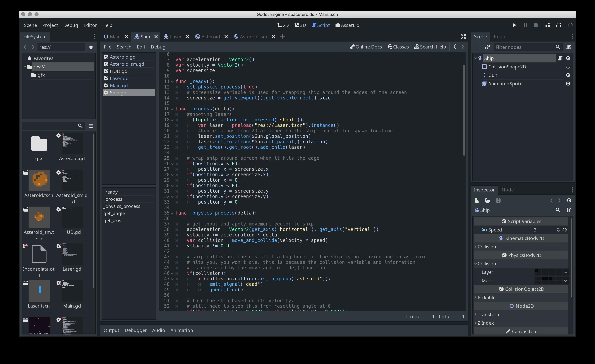Hide the Ship node with eye icon
Viewport: 595px width, 364px height.
click(568, 58)
